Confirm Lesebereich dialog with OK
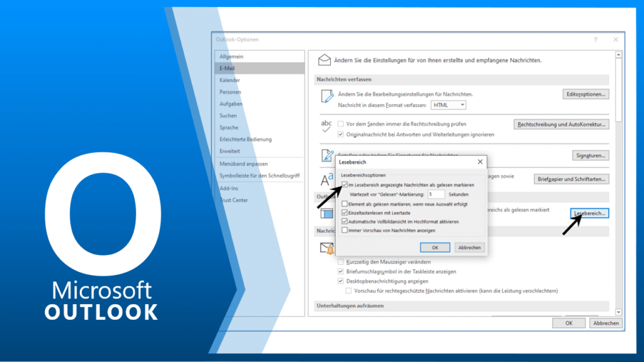Screen dimensions: 644x362 [435, 247]
